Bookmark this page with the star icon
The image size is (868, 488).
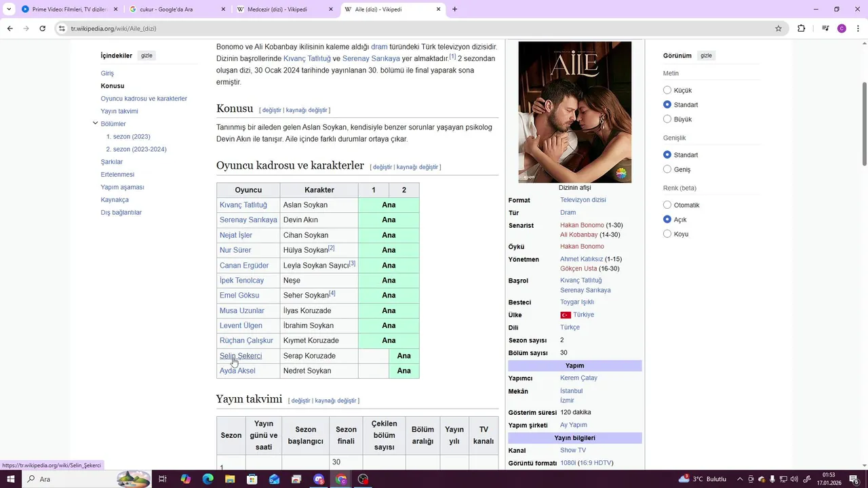click(x=778, y=28)
